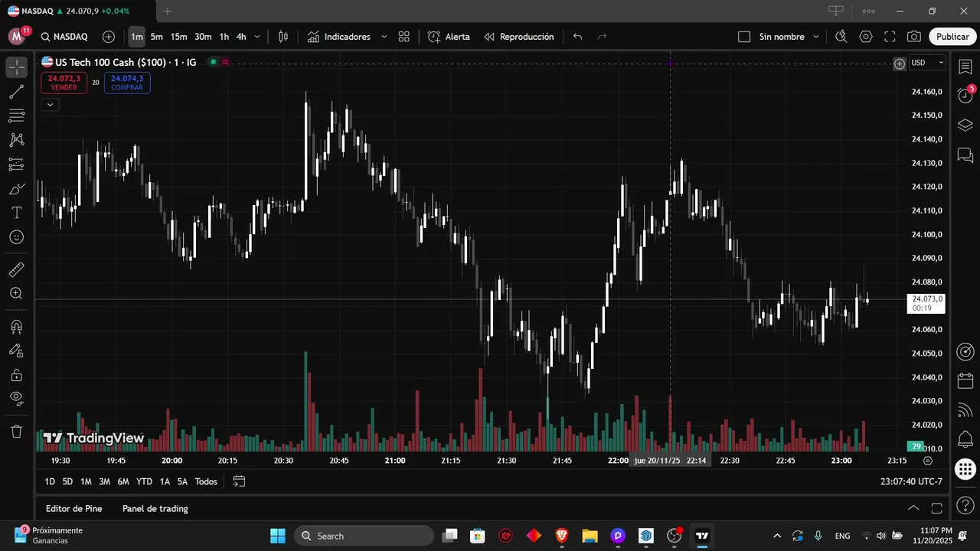
Task: Select the ruler measure tool
Action: pyautogui.click(x=16, y=269)
